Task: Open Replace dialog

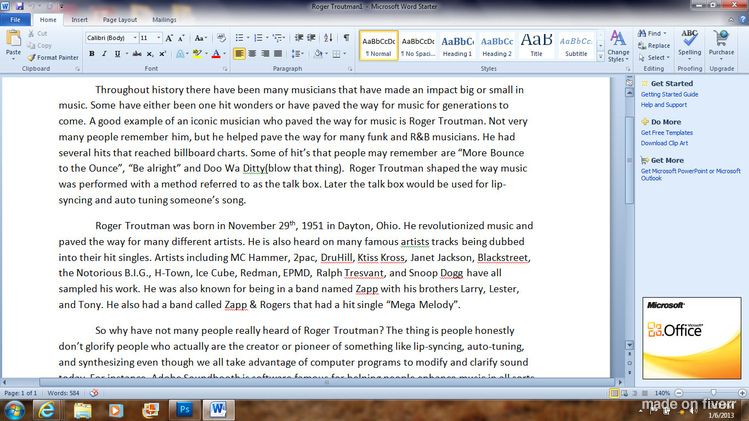Action: (x=654, y=45)
